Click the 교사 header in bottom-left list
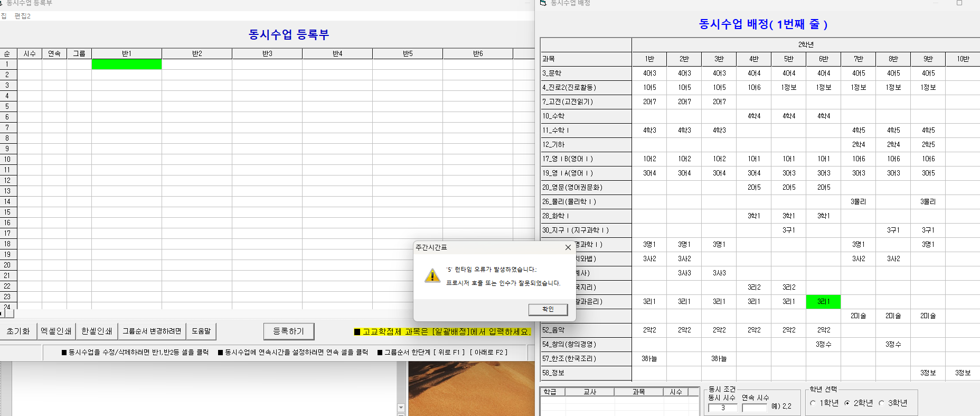The height and width of the screenshot is (416, 980). 590,392
